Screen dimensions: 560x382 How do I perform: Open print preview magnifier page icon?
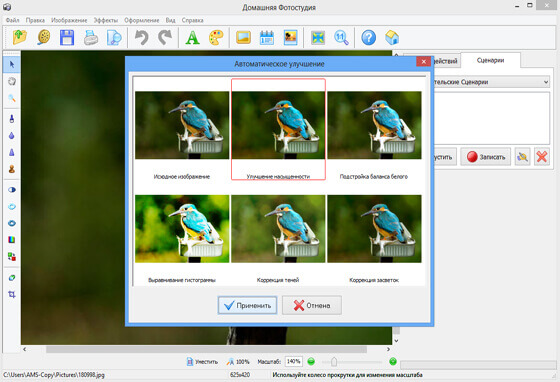click(x=114, y=37)
